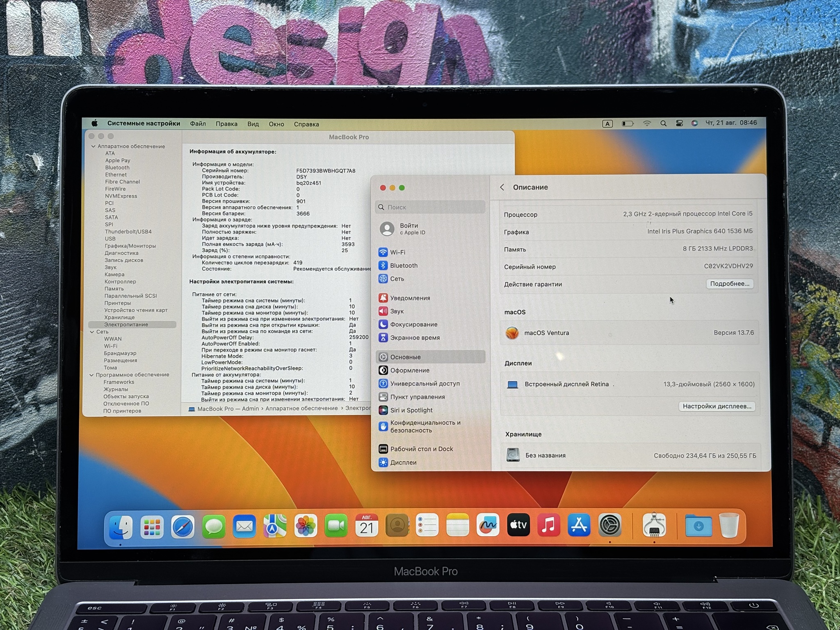Image resolution: width=840 pixels, height=630 pixels.
Task: Click the Поиск search field
Action: click(x=431, y=207)
